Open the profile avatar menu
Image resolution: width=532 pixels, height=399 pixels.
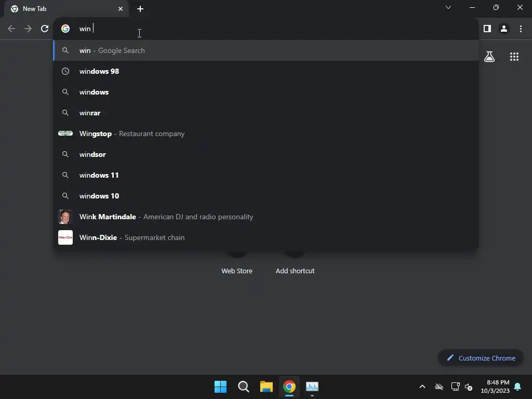504,29
